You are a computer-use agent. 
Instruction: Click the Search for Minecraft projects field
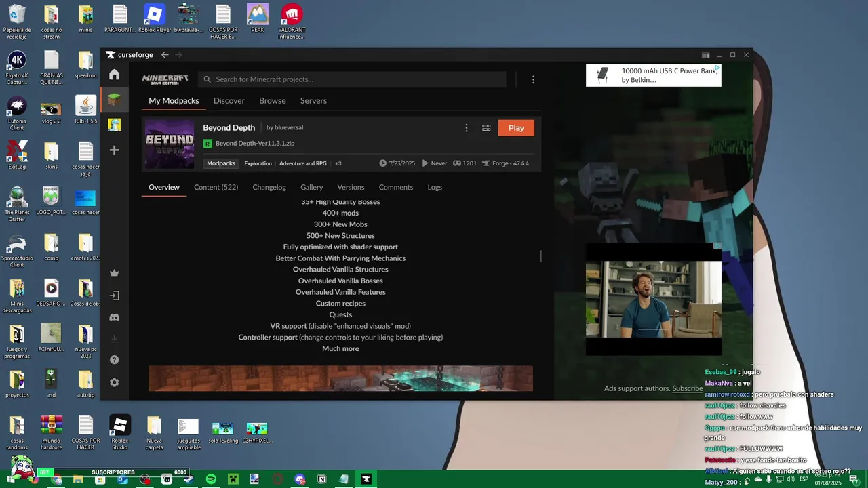353,79
